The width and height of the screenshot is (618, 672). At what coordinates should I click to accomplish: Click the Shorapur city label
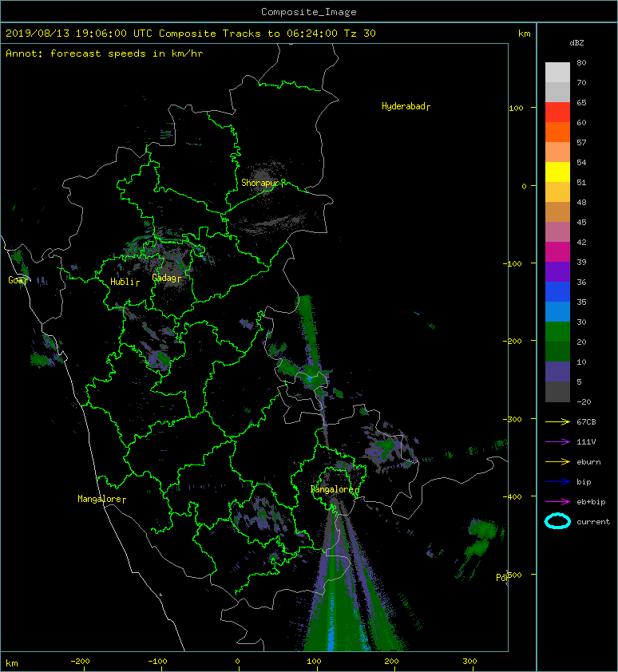tap(263, 183)
